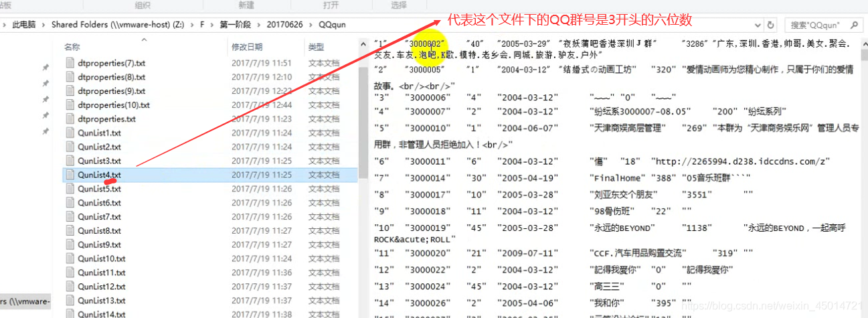Click the QQqun breadcrumb segment
The height and width of the screenshot is (318, 868).
[x=332, y=25]
